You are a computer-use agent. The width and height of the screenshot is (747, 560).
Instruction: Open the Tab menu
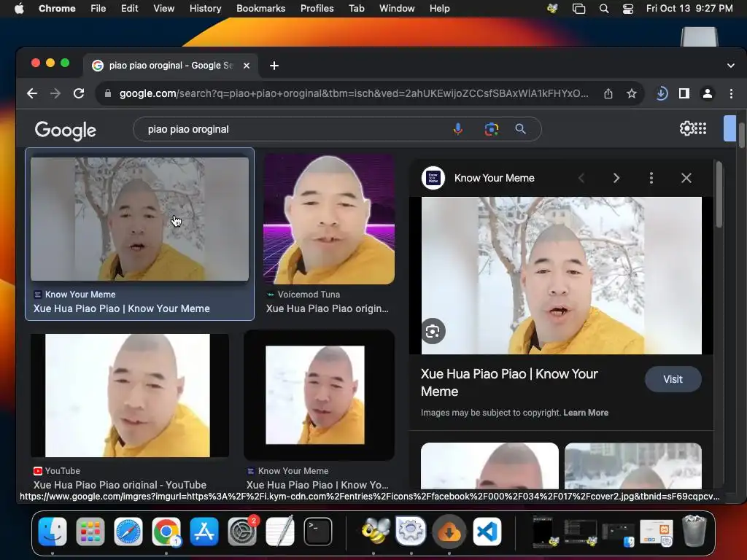pyautogui.click(x=356, y=9)
